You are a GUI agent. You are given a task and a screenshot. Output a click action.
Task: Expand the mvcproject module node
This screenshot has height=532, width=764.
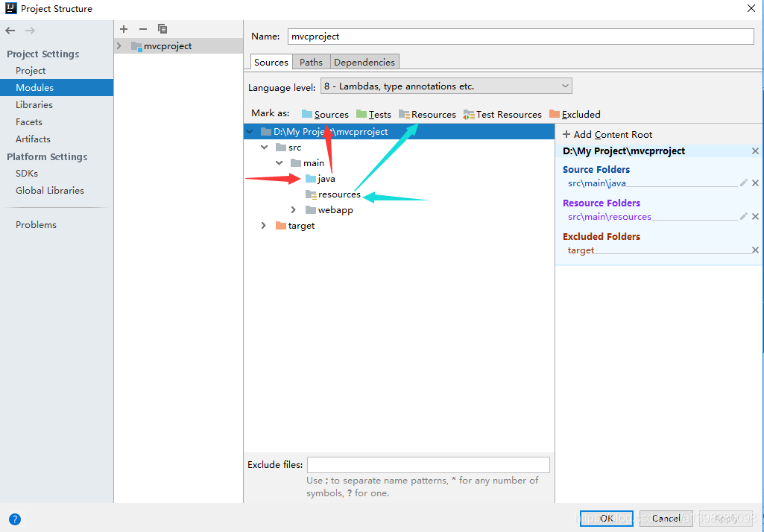119,45
